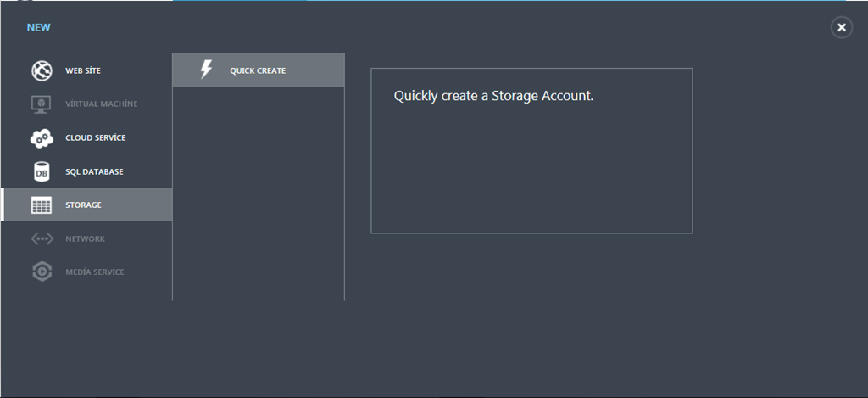Click the Media Service play icon

(x=42, y=272)
